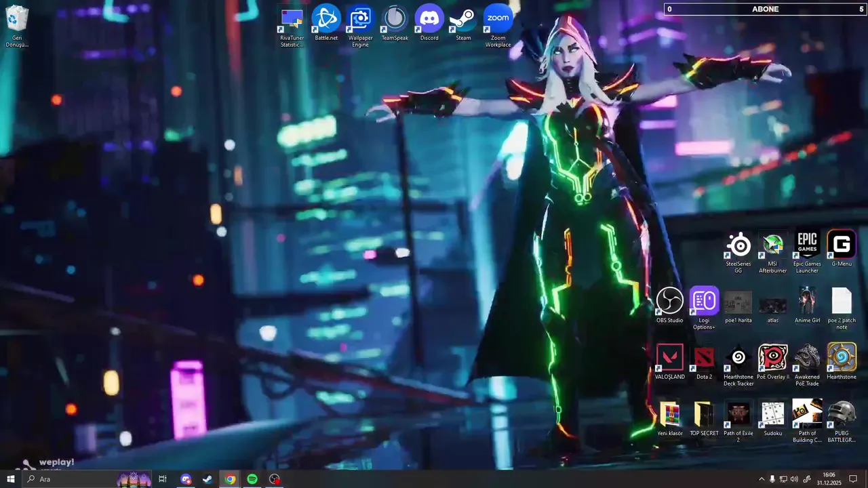The height and width of the screenshot is (488, 868).
Task: Open the TOP SECRET folder
Action: [704, 418]
